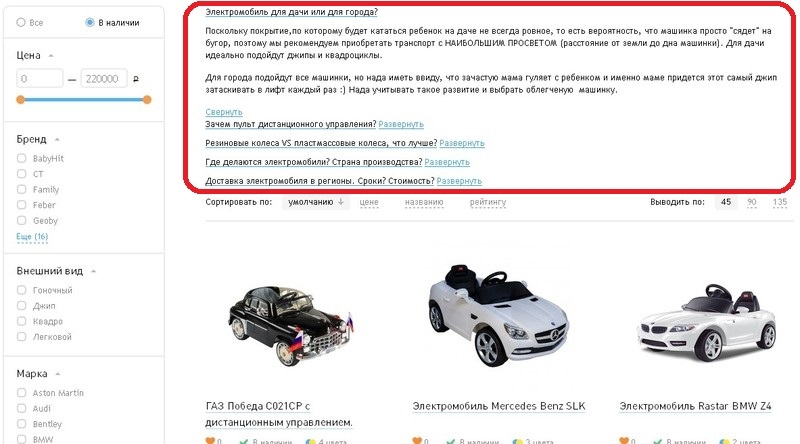
Task: Sort products by цене
Action: [369, 202]
